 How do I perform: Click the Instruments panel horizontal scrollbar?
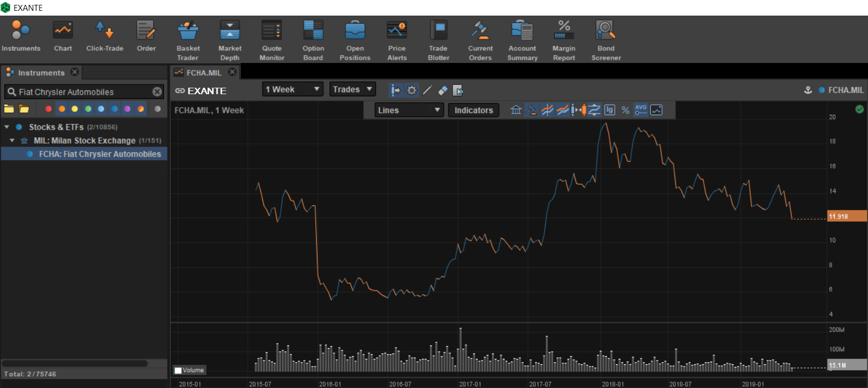[74, 363]
